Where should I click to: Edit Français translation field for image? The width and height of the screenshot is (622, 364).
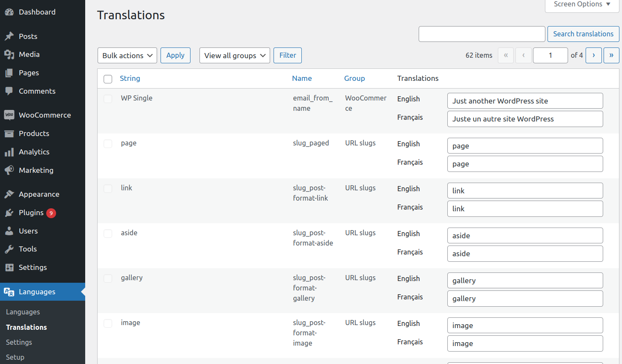(x=525, y=343)
